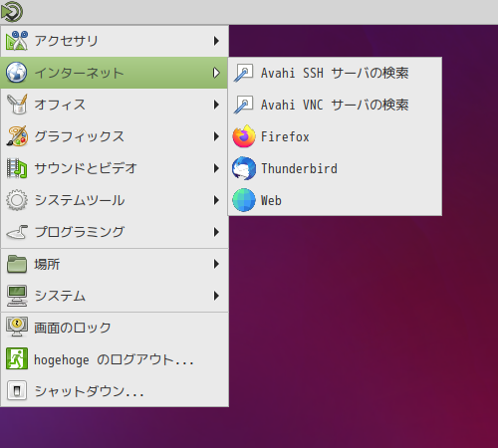
Task: Click the アクセサリ scissors icon
Action: 17,41
